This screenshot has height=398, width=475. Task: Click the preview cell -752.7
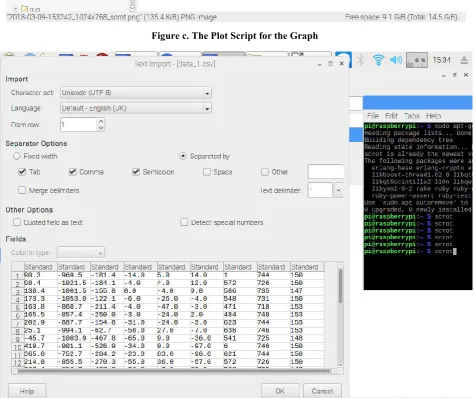pos(74,354)
